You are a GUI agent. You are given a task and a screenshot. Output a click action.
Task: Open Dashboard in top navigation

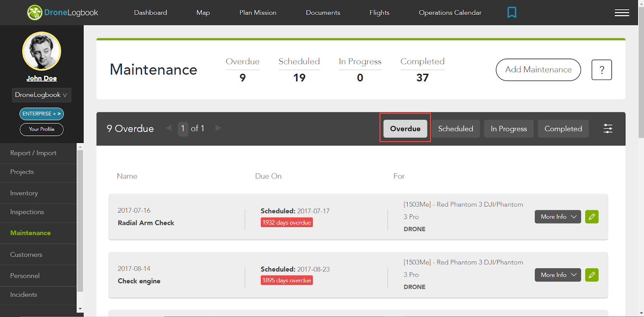click(x=151, y=12)
